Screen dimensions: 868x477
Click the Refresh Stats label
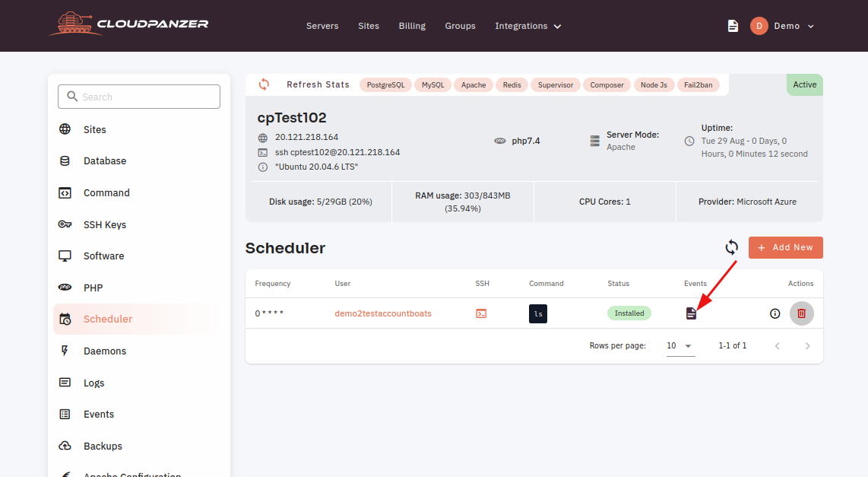318,84
